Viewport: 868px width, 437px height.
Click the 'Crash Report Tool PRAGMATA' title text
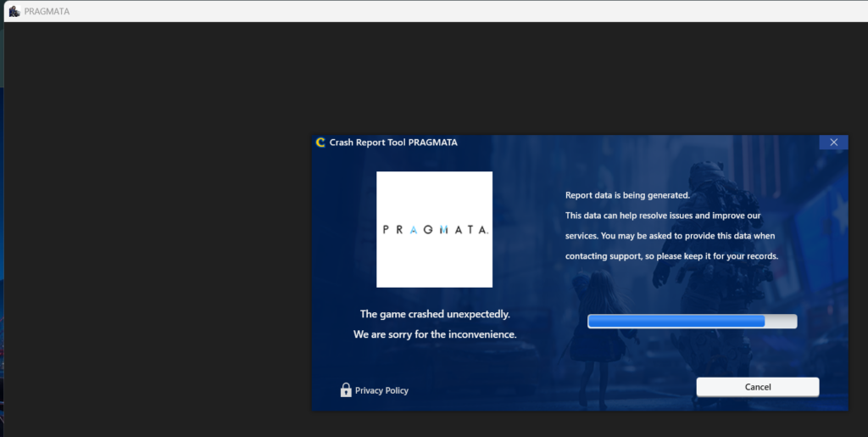coord(393,143)
